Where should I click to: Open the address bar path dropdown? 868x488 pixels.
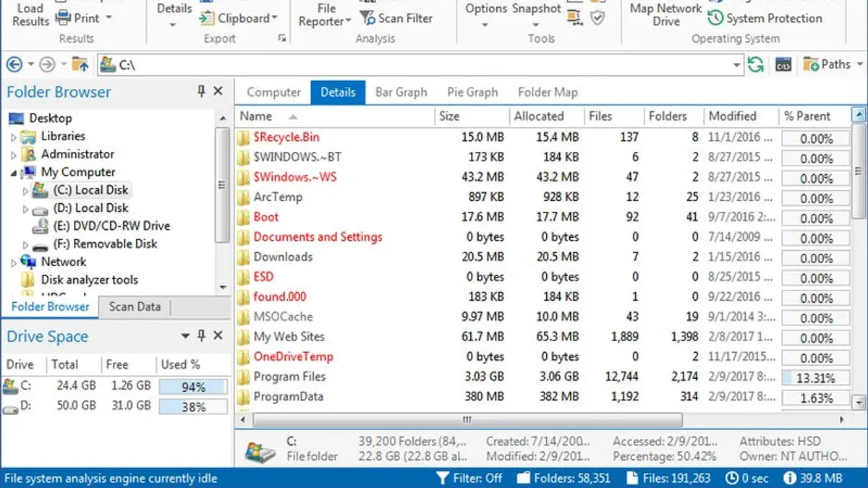(737, 64)
